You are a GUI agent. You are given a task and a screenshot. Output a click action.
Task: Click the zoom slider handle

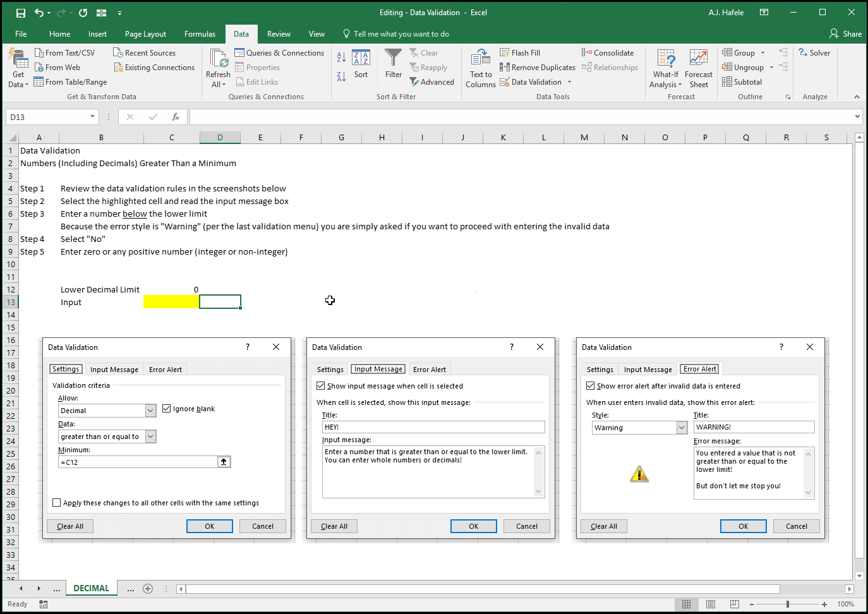788,605
